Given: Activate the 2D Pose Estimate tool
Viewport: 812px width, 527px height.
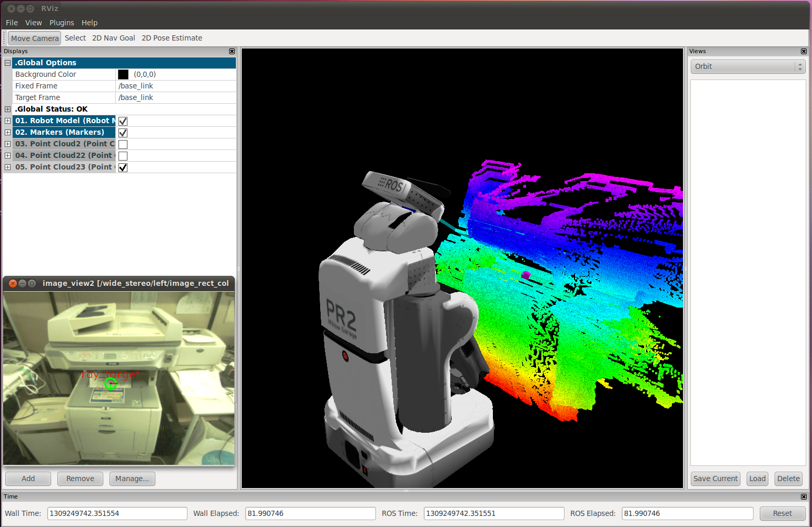Looking at the screenshot, I should (172, 38).
